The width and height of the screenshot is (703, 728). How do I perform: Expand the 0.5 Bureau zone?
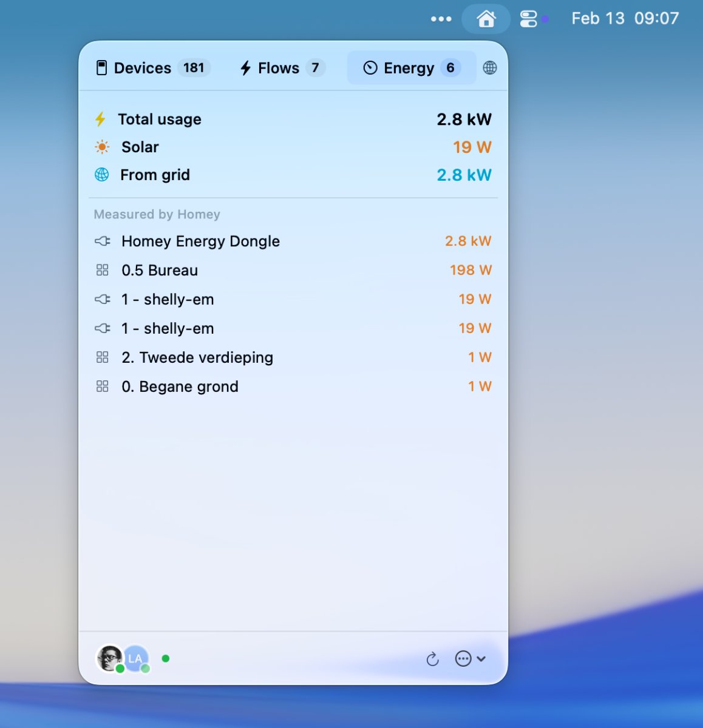(x=160, y=271)
